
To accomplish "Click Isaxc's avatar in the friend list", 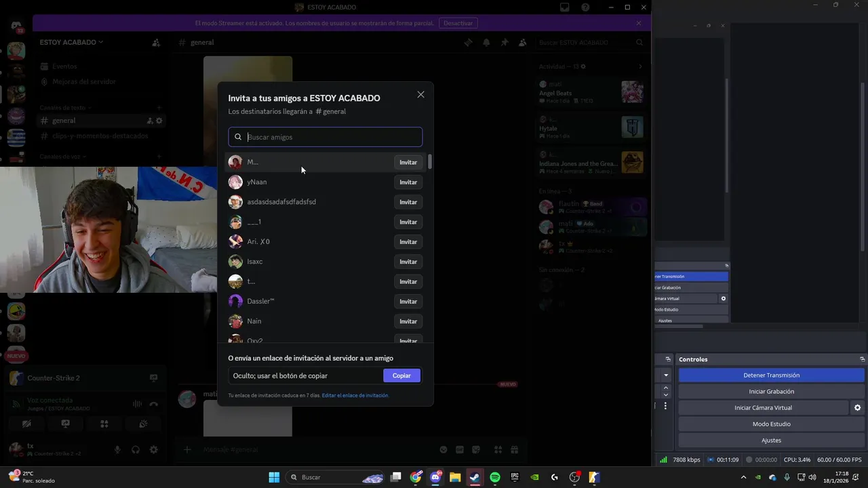I will tap(235, 262).
